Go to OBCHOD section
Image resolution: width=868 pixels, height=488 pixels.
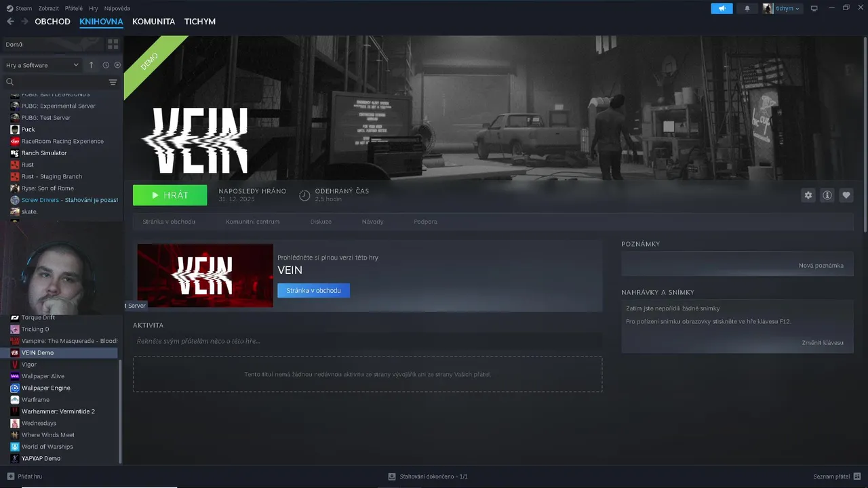[x=52, y=22]
